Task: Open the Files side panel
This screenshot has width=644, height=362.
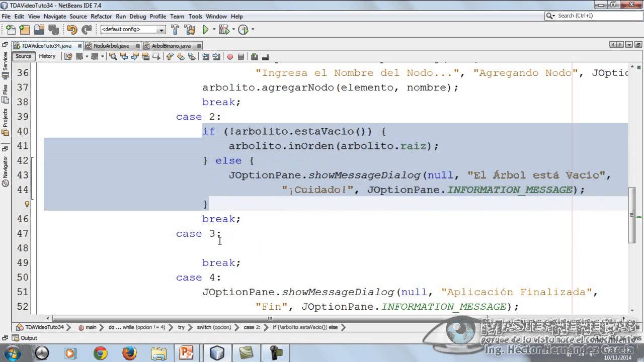Action: pos(5,94)
